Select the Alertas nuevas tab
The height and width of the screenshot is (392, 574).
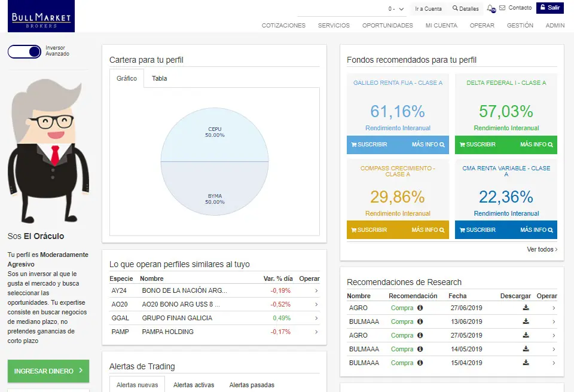(138, 385)
